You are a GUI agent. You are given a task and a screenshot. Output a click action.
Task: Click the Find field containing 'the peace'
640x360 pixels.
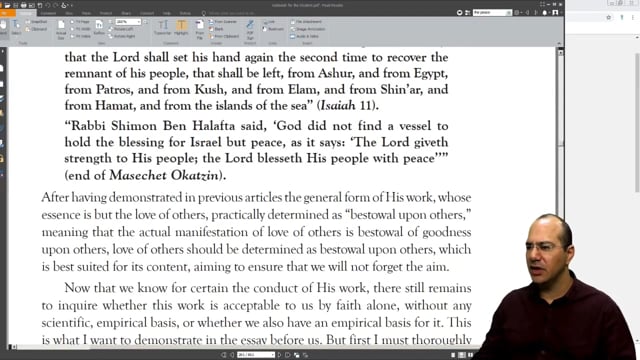[x=492, y=13]
